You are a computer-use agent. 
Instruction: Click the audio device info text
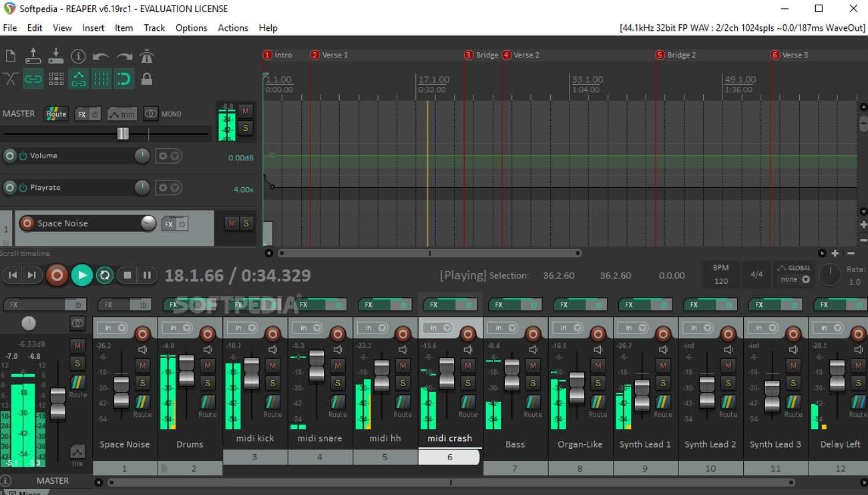click(x=742, y=28)
